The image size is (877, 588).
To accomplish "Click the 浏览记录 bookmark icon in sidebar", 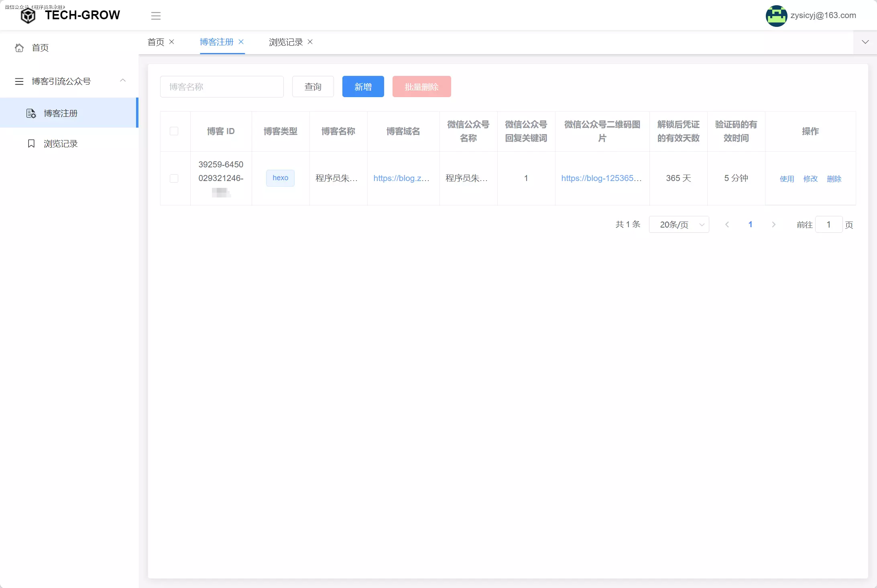I will coord(31,144).
